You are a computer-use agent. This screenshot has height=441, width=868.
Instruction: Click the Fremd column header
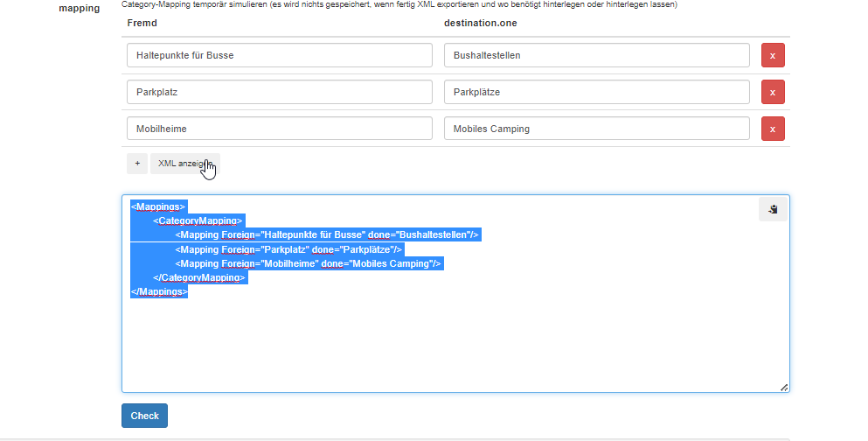pyautogui.click(x=142, y=23)
